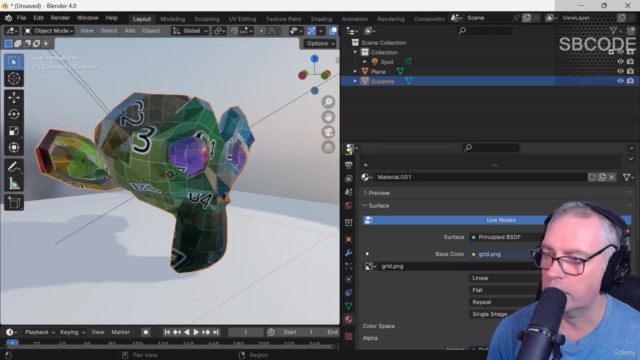Screen dimensions: 640x360
Task: Click the Blender logo menu icon
Action: coord(9,18)
